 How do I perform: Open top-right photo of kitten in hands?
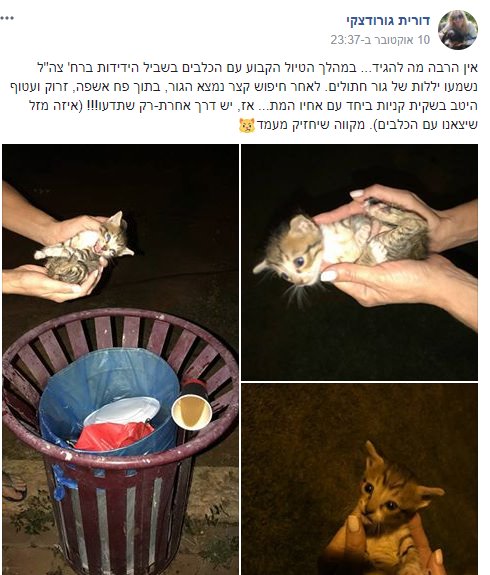[359, 262]
